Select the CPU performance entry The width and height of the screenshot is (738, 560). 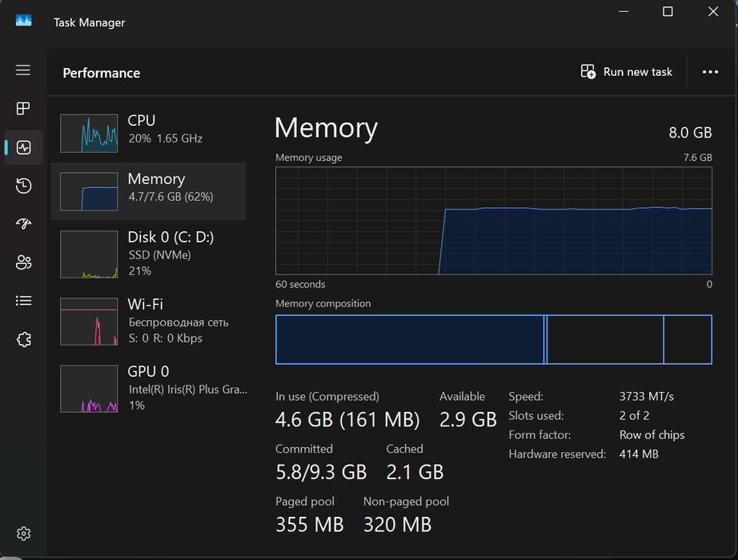[x=148, y=131]
